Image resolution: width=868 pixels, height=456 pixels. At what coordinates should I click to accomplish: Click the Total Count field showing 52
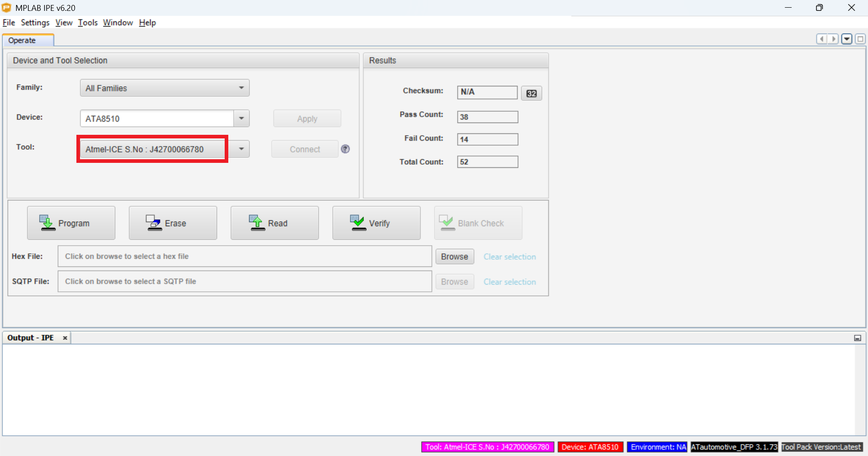(487, 162)
